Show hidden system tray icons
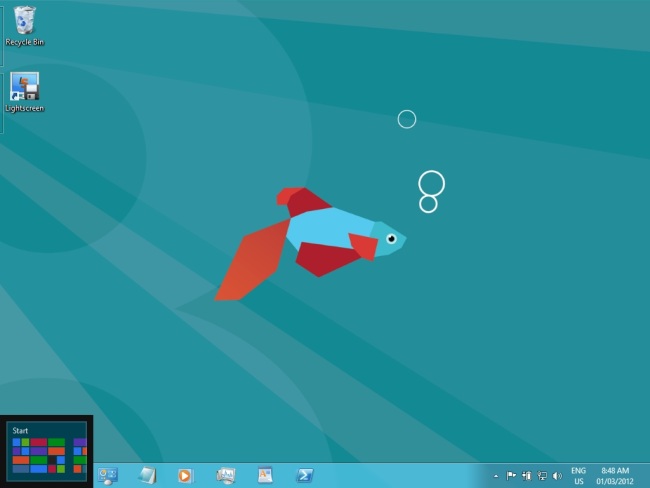 tap(496, 476)
